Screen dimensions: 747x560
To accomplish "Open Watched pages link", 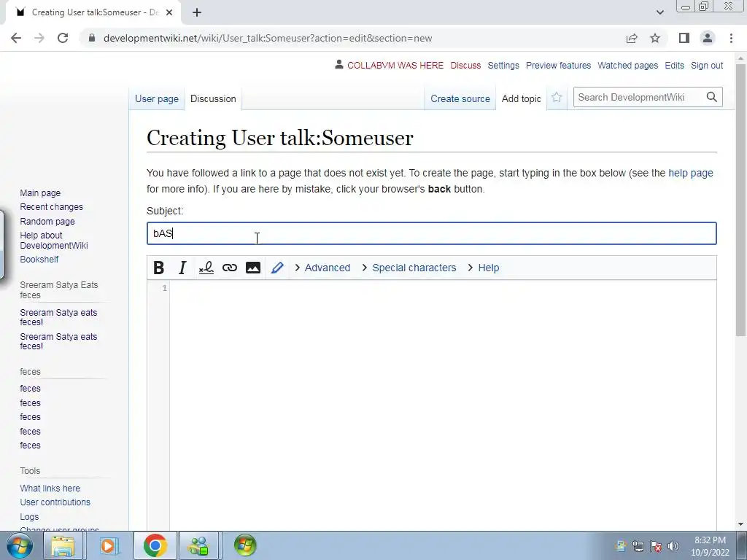I will [627, 65].
